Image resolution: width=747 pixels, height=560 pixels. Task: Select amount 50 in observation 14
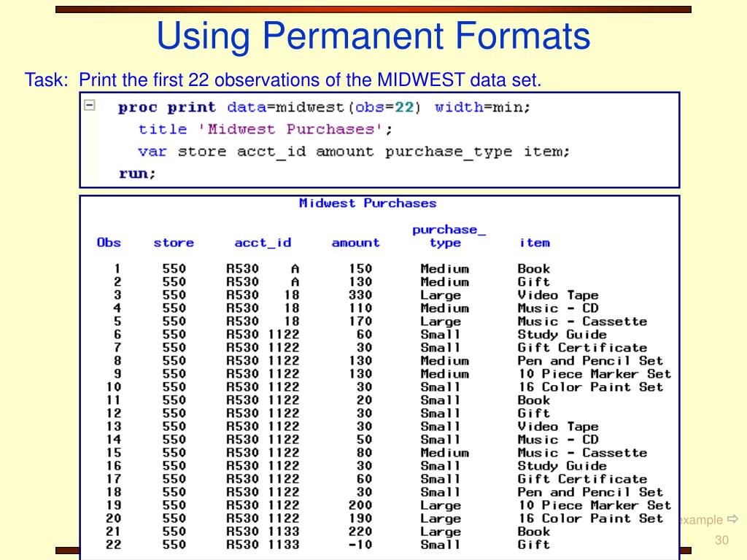364,440
